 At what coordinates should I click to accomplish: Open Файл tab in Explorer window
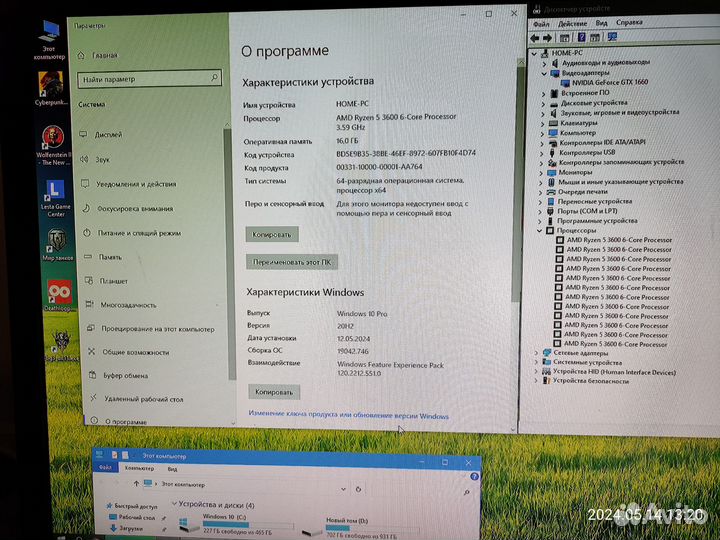(x=105, y=467)
